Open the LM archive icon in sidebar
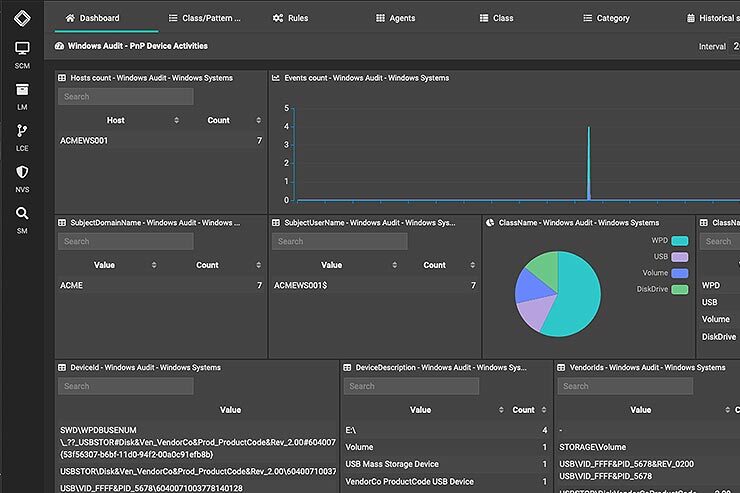740x493 pixels. [x=22, y=90]
